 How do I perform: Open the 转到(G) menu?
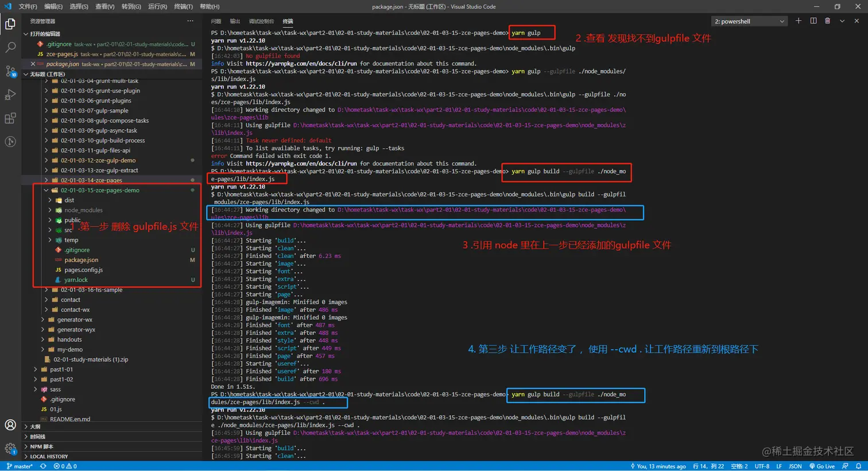pos(131,6)
